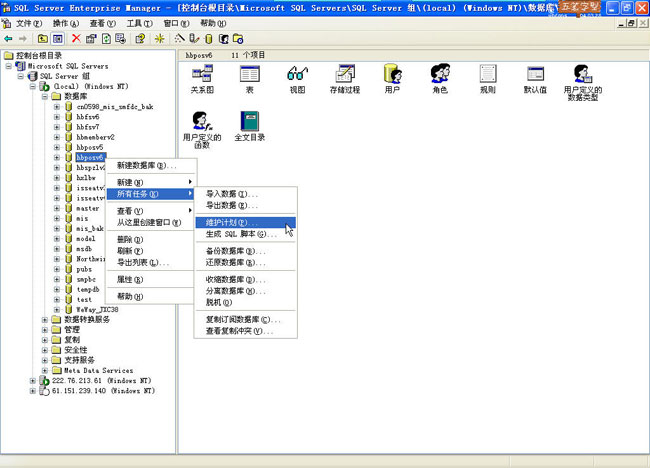
Task: Click the Up one level folder icon
Action: pyautogui.click(x=42, y=39)
